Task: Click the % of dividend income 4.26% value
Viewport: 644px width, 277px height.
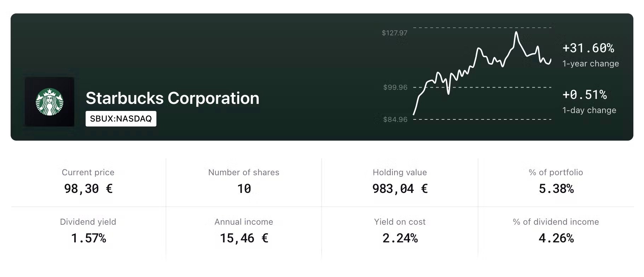Action: pyautogui.click(x=556, y=238)
